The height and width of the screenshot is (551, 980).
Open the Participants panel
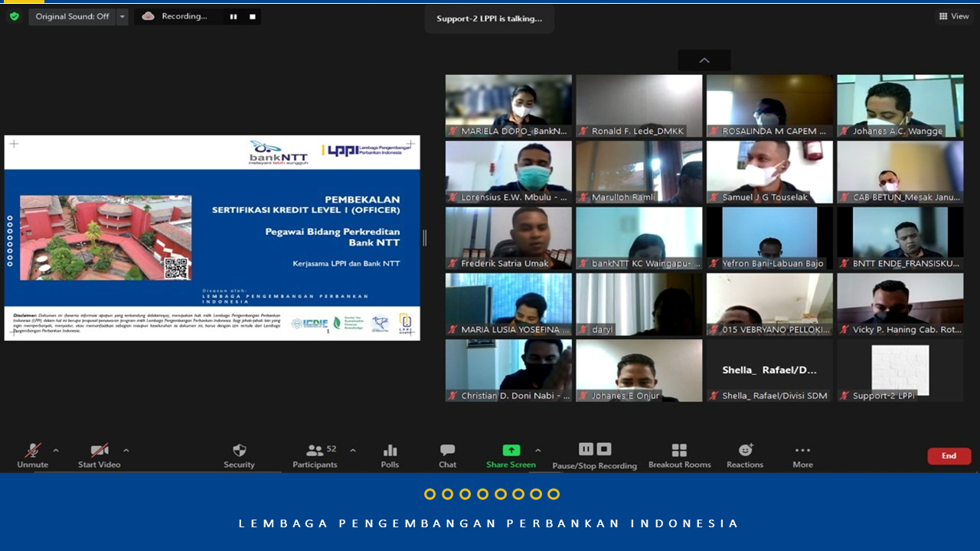(315, 455)
